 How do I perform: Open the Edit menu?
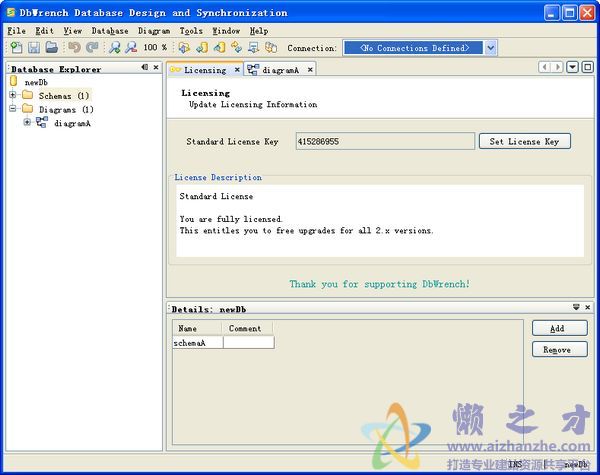(44, 31)
